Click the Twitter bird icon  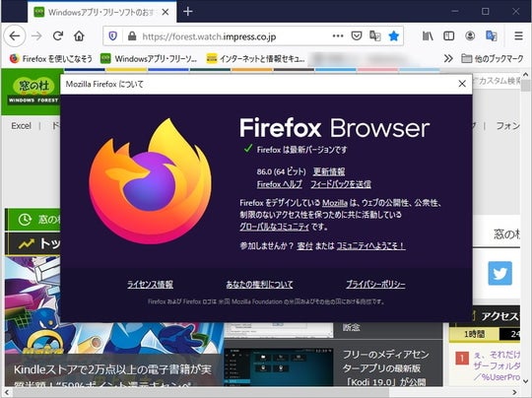500,273
